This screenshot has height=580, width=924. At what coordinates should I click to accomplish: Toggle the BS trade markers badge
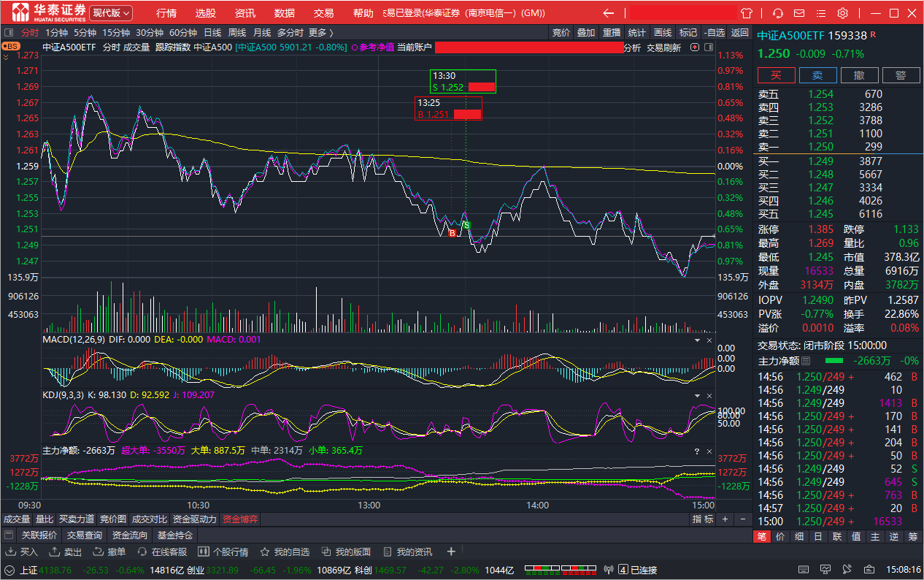pos(11,47)
